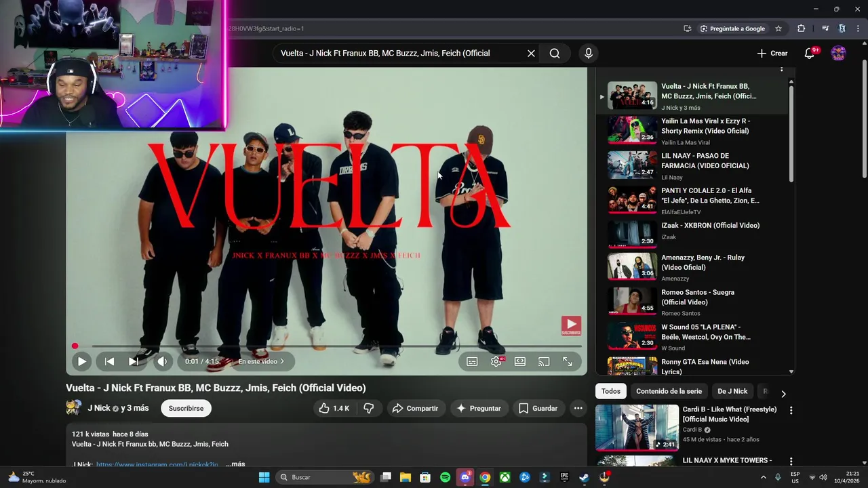Screen dimensions: 868x488
Task: Open Steam from the taskbar
Action: tap(585, 477)
